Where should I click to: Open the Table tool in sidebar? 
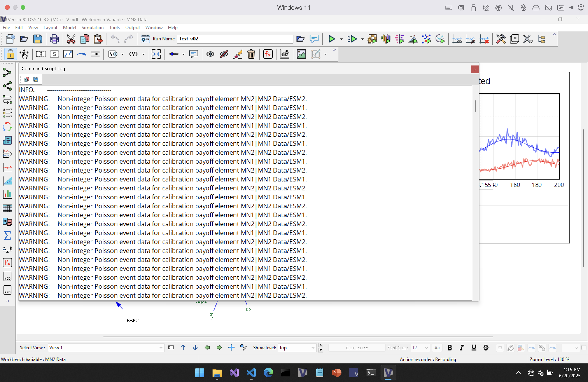coord(7,208)
